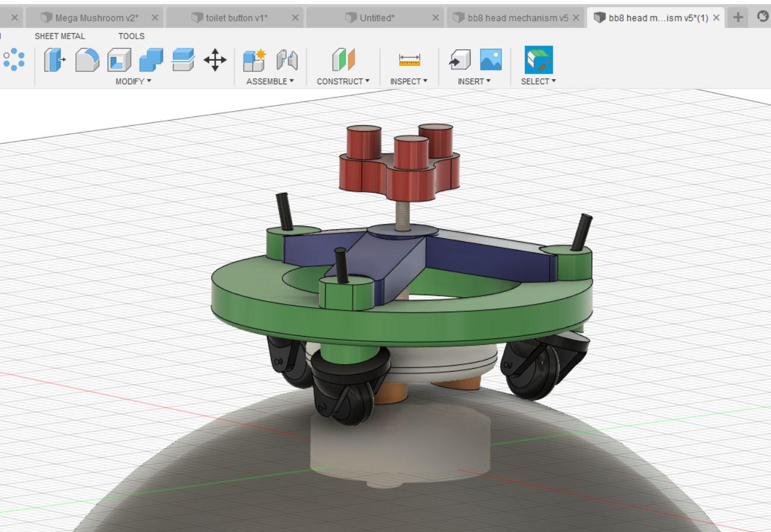Select the Move/Copy arrows tool

(214, 61)
